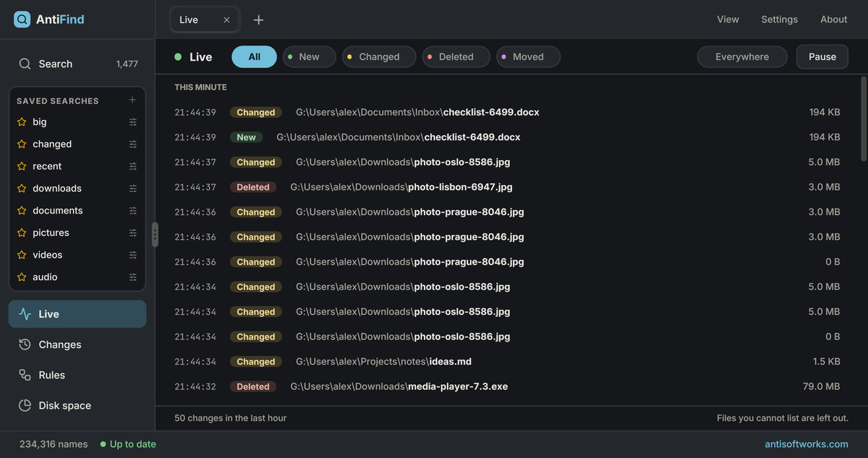The height and width of the screenshot is (458, 868).
Task: Close the Live tab
Action: tap(226, 20)
